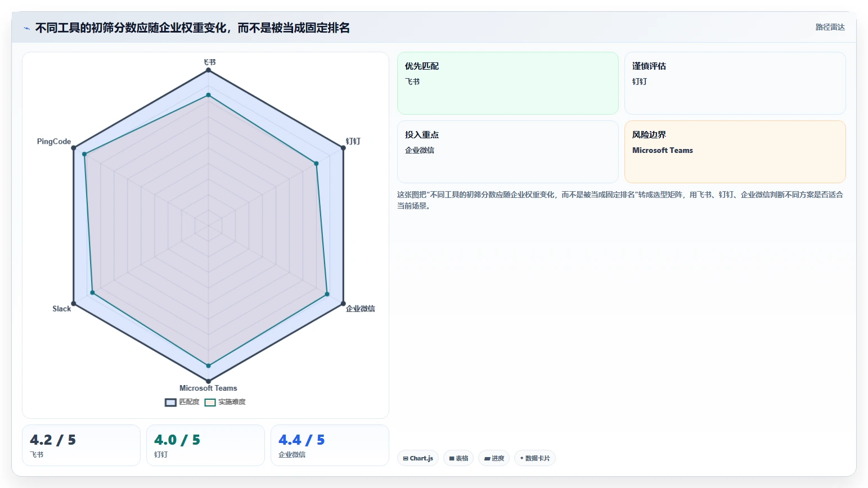This screenshot has height=488, width=868.
Task: Click the Slack axis label on radar
Action: [x=62, y=309]
